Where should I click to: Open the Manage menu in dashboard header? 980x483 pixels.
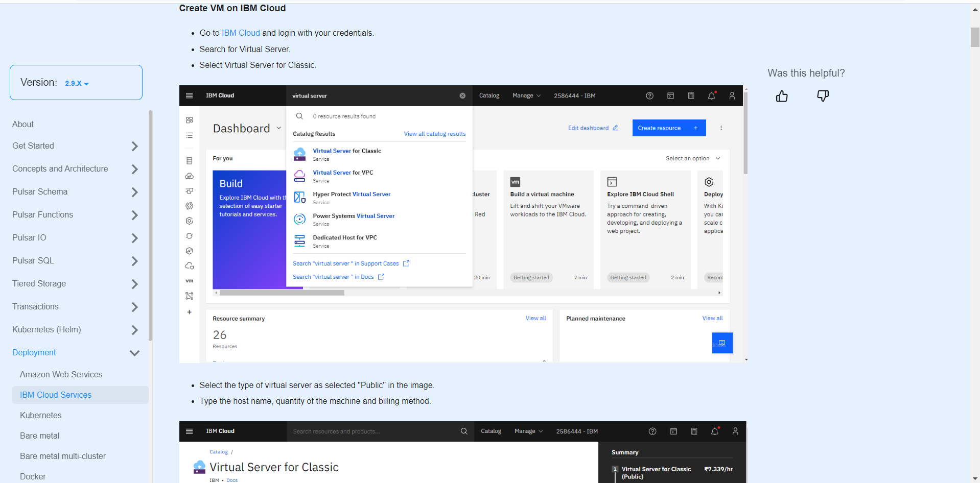pyautogui.click(x=526, y=95)
